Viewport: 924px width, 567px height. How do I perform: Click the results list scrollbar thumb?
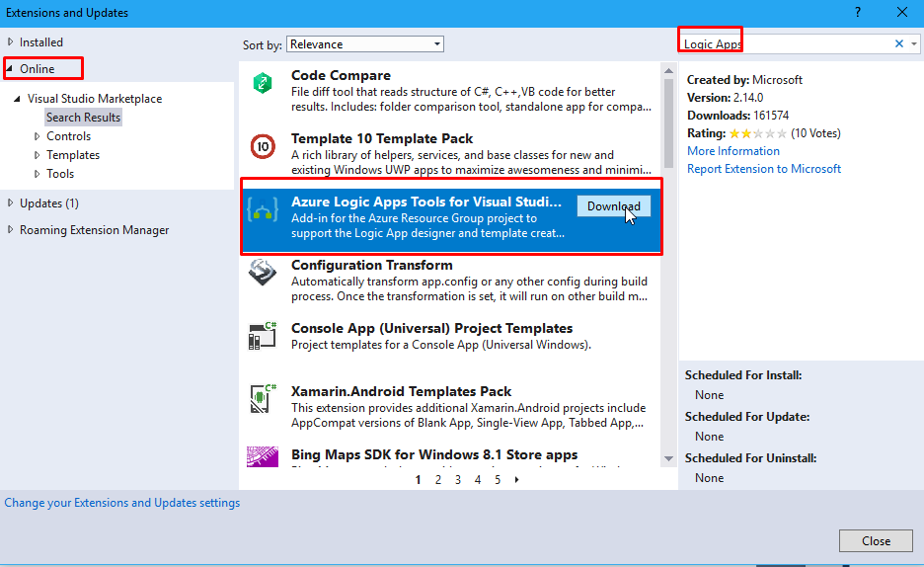click(x=669, y=123)
